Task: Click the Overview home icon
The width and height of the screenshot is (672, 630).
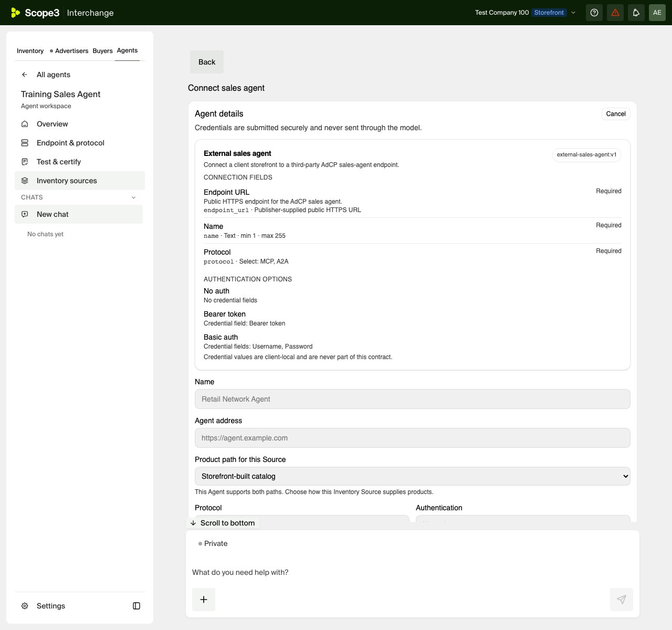Action: click(25, 124)
